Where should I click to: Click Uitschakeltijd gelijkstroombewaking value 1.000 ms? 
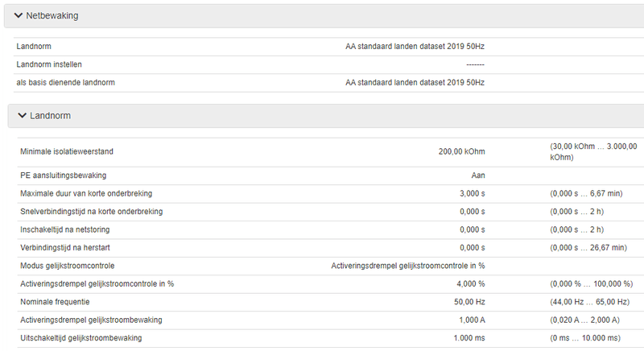coord(468,338)
